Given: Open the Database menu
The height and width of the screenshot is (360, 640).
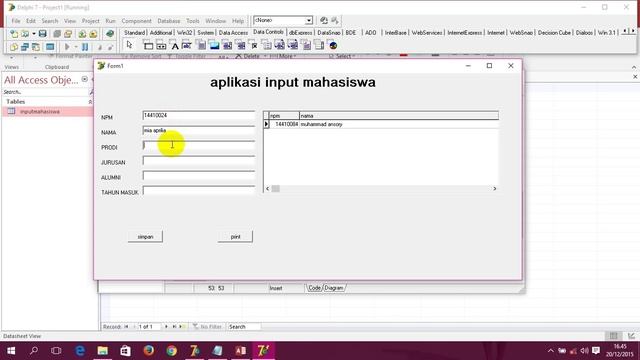Looking at the screenshot, I should click(169, 21).
